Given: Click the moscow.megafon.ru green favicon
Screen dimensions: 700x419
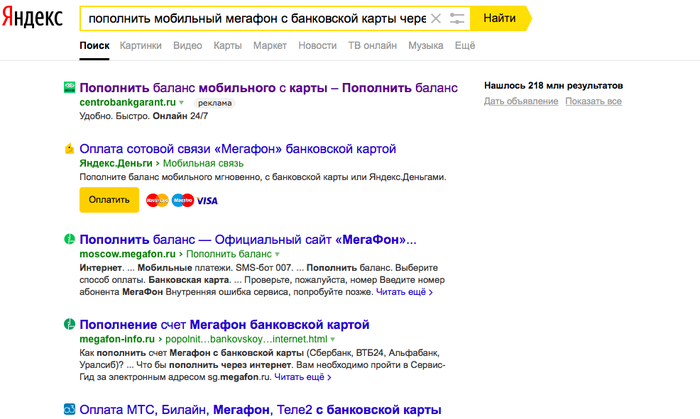Looking at the screenshot, I should [69, 240].
